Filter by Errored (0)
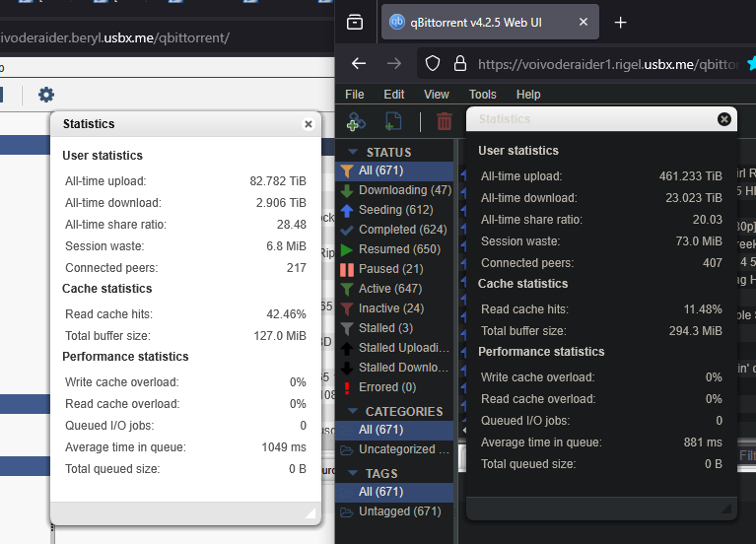The image size is (756, 544). click(394, 387)
